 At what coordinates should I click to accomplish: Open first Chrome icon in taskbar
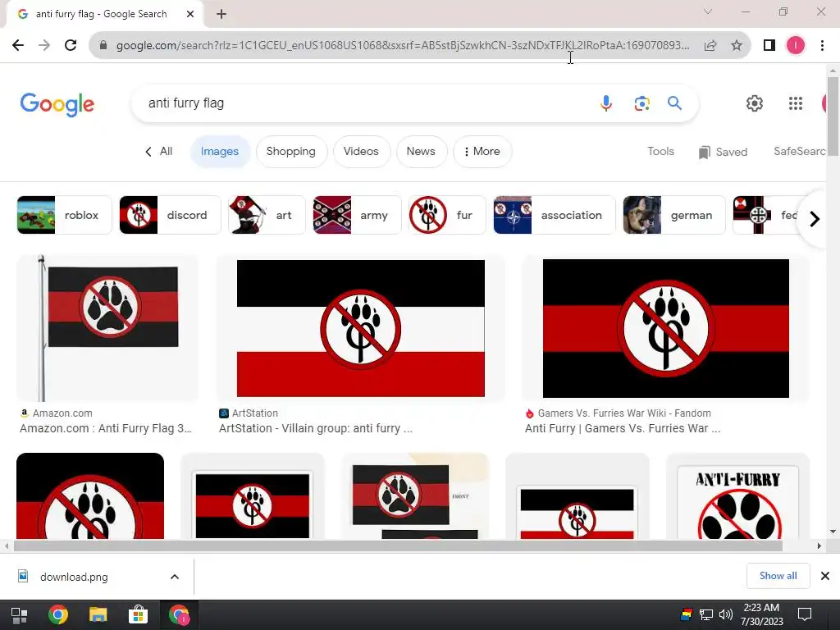pos(58,615)
